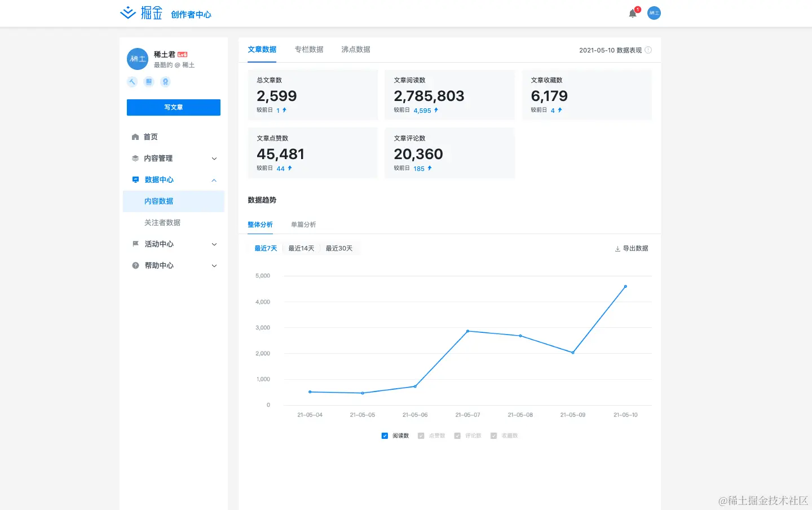Click the 总文章数 card value 2,599
812x510 pixels.
coord(277,96)
